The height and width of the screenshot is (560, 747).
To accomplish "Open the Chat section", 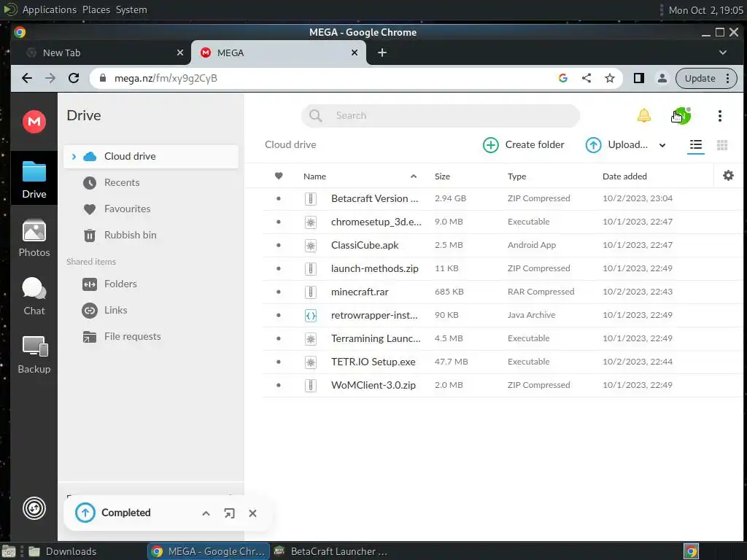I will 34,296.
